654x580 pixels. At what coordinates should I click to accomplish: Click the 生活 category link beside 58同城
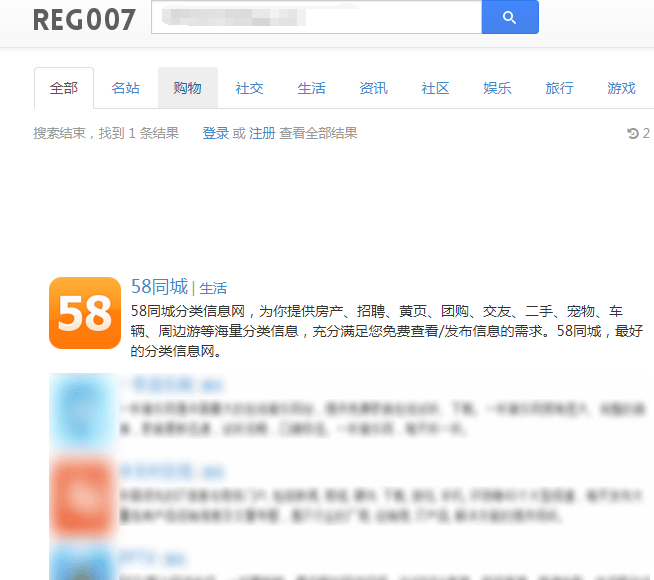[x=213, y=288]
